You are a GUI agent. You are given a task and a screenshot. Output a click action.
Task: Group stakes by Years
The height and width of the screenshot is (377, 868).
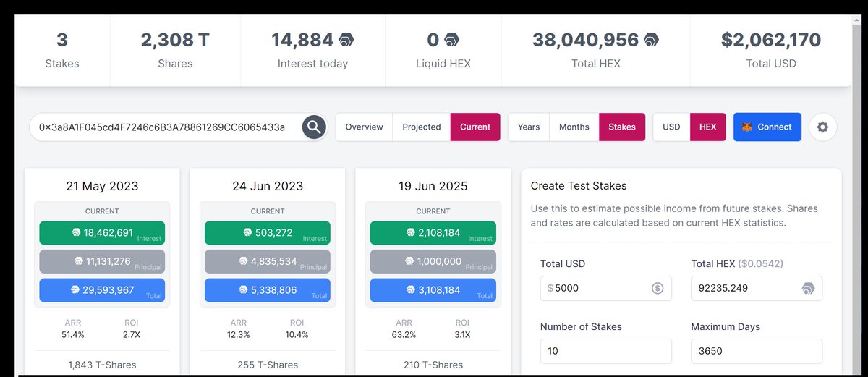[529, 127]
